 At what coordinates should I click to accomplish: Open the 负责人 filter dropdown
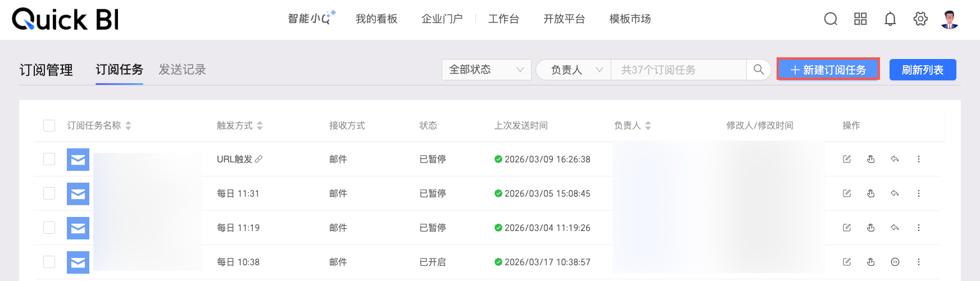[x=573, y=70]
